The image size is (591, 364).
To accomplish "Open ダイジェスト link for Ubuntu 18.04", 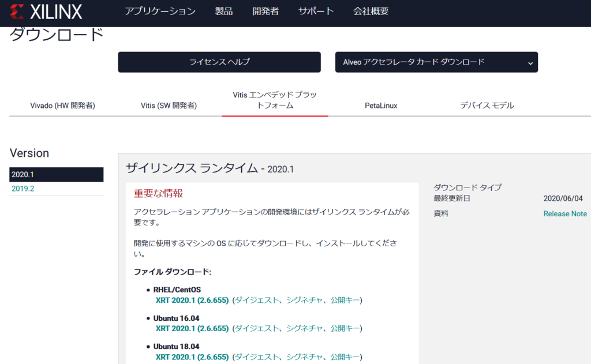I will click(257, 357).
